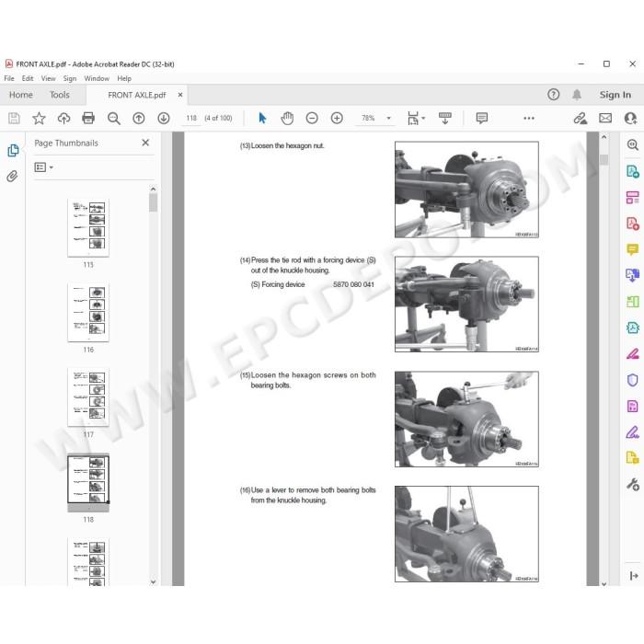Open the Attachments paperclip pane
Image resolution: width=644 pixels, height=644 pixels.
13,177
